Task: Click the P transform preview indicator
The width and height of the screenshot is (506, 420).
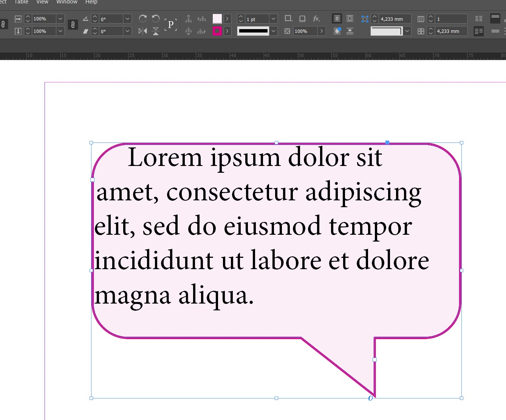Action: coord(171,25)
